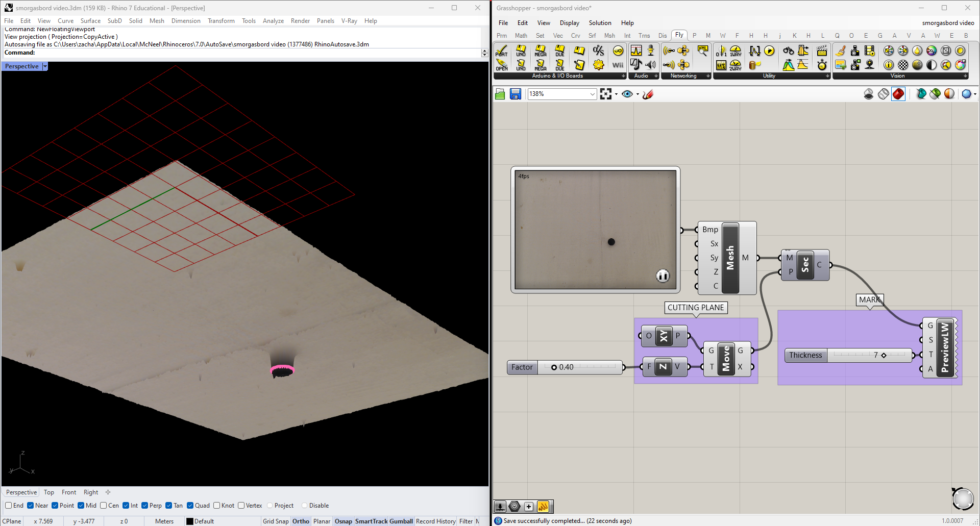Click the Thickness slider grip
This screenshot has width=980, height=526.
[884, 355]
